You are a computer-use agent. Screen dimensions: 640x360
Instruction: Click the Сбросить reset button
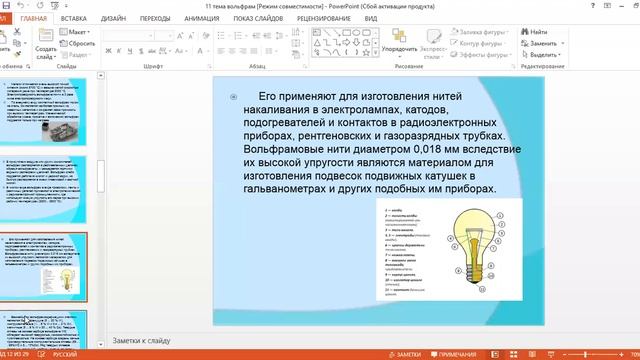click(77, 43)
